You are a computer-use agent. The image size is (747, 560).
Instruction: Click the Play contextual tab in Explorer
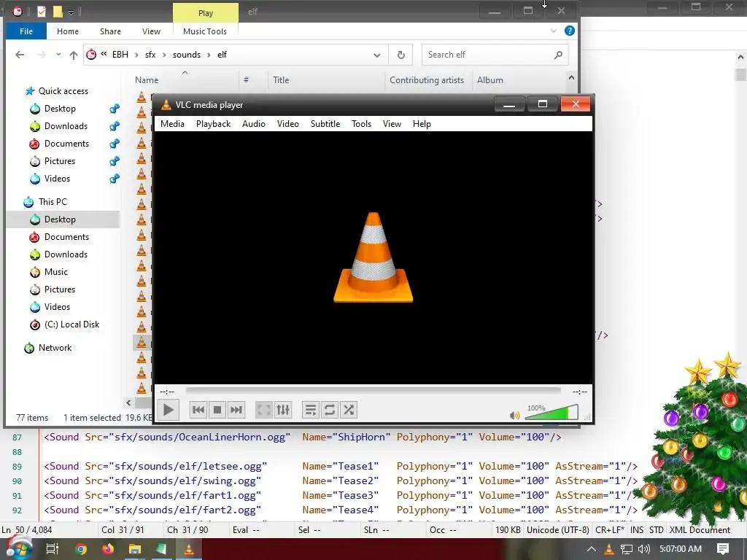206,13
